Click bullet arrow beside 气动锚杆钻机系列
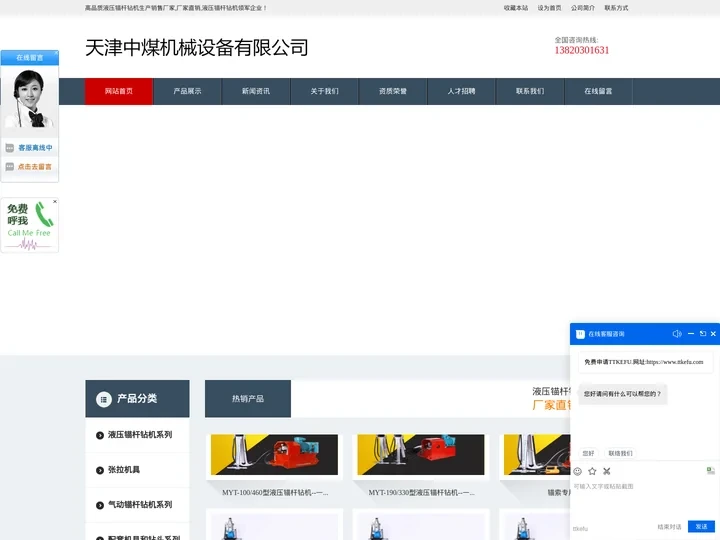Viewport: 720px width, 540px height. (100, 505)
